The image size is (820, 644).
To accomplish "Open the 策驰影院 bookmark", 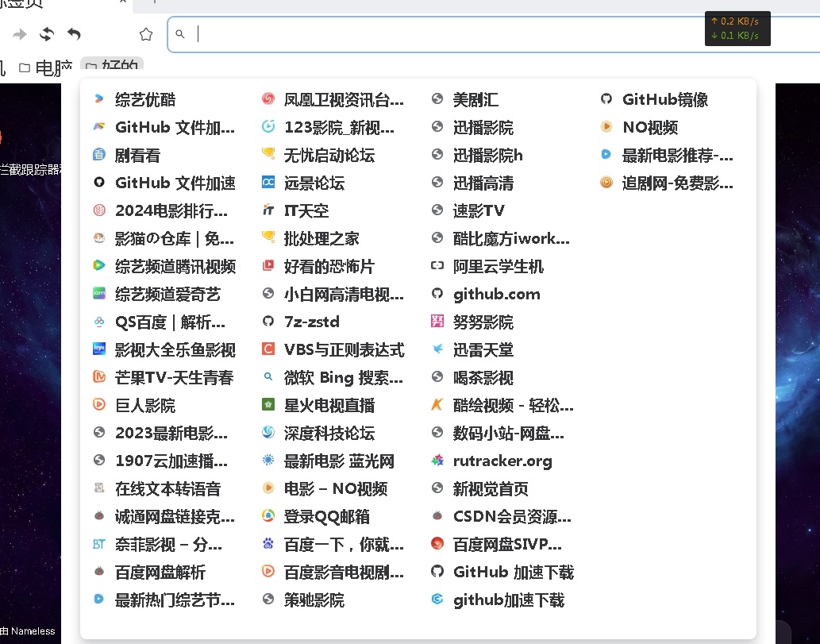I will 303,600.
